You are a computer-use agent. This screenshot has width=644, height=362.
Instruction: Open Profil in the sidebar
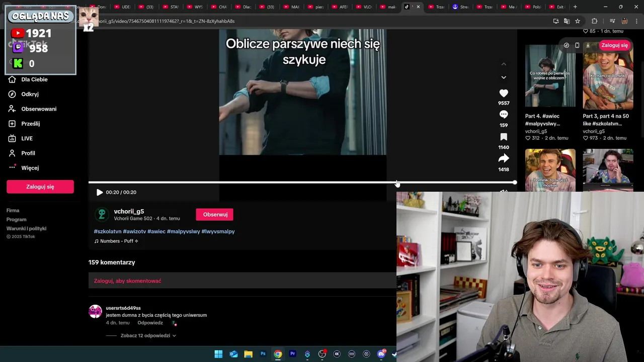[28, 153]
